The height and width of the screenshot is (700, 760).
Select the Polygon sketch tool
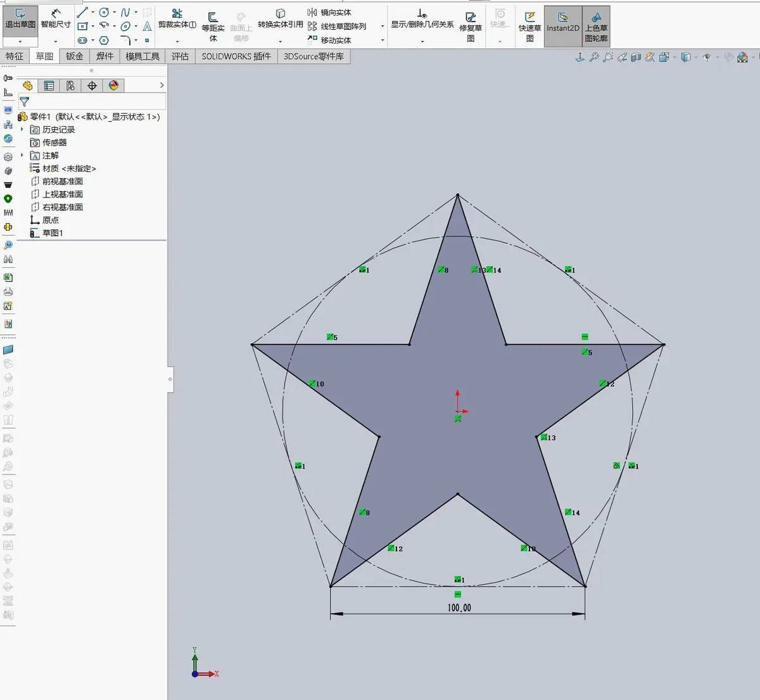[x=104, y=41]
